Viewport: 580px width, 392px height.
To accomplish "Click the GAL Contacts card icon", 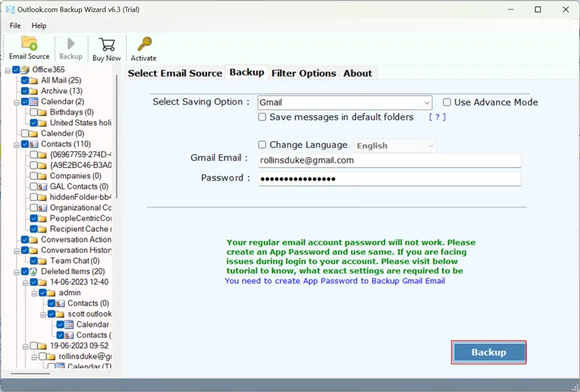I will click(x=43, y=186).
